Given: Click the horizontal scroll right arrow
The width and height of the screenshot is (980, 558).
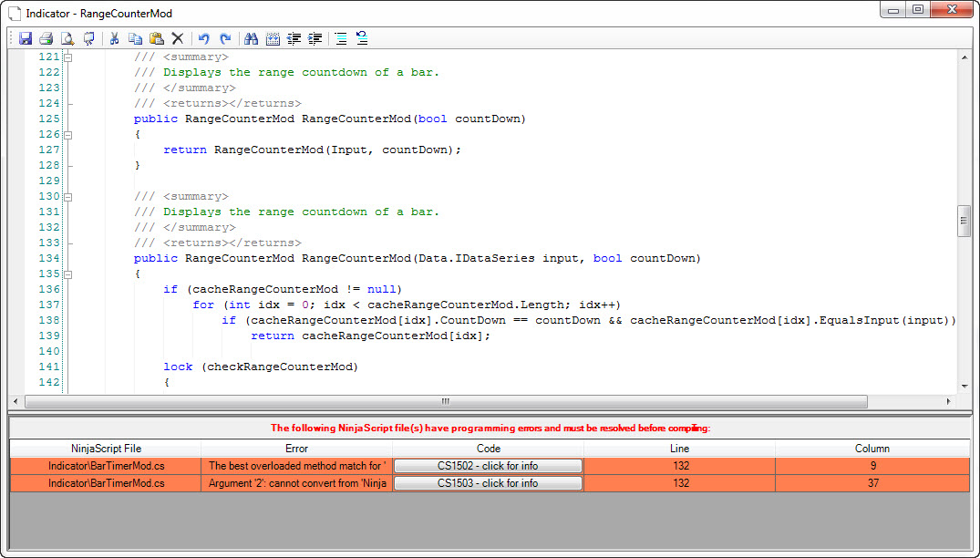Looking at the screenshot, I should point(948,401).
